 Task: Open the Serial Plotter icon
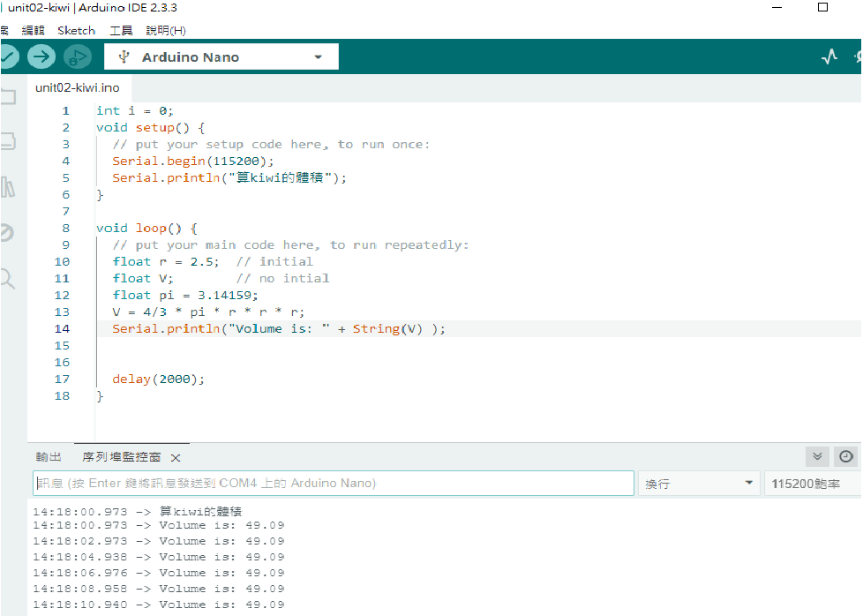[x=829, y=57]
